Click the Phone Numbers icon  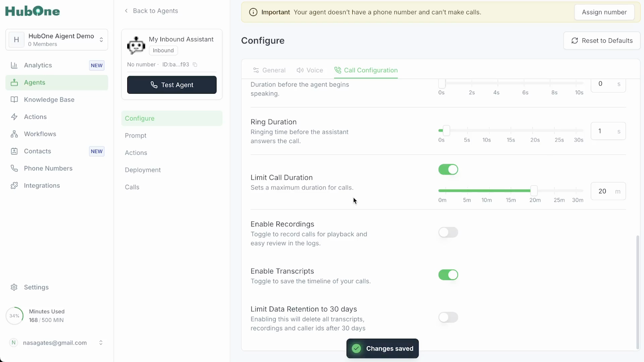[x=14, y=169]
